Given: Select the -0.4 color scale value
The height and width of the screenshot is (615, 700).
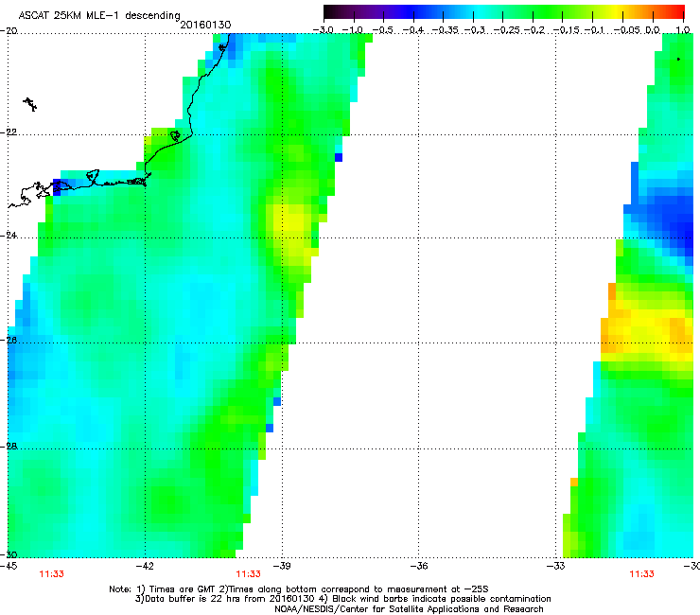Looking at the screenshot, I should pyautogui.click(x=413, y=30).
